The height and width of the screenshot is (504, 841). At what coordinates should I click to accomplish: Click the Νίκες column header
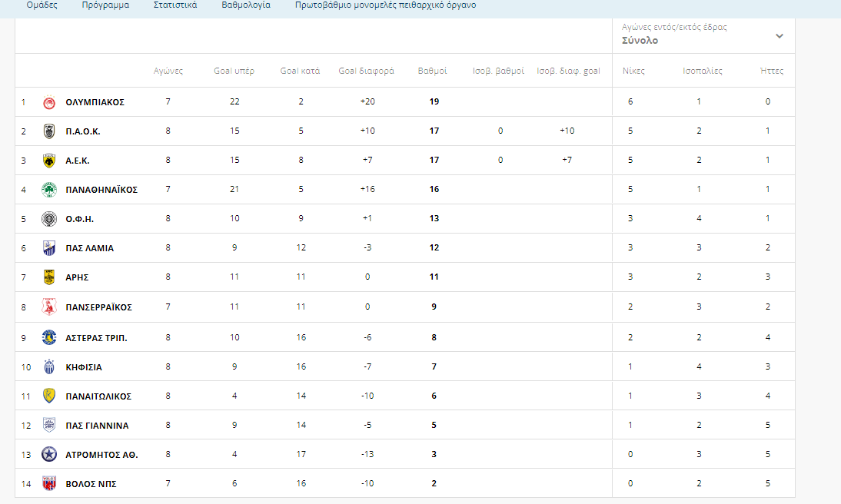(x=633, y=71)
